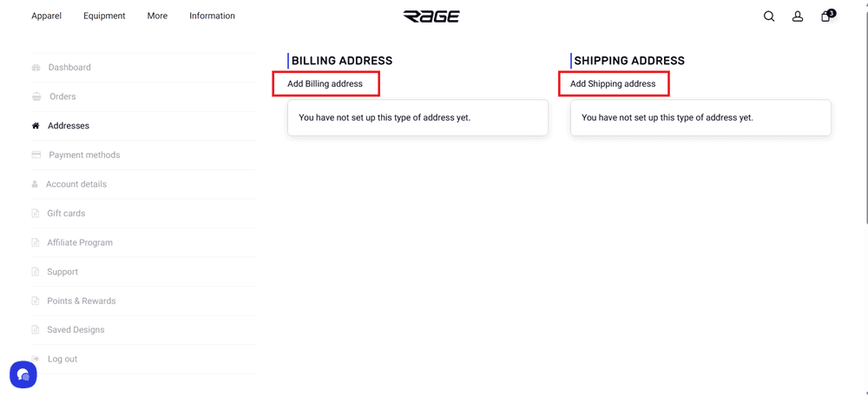Expand the Equipment menu
Screen dimensions: 868x397
(x=104, y=16)
